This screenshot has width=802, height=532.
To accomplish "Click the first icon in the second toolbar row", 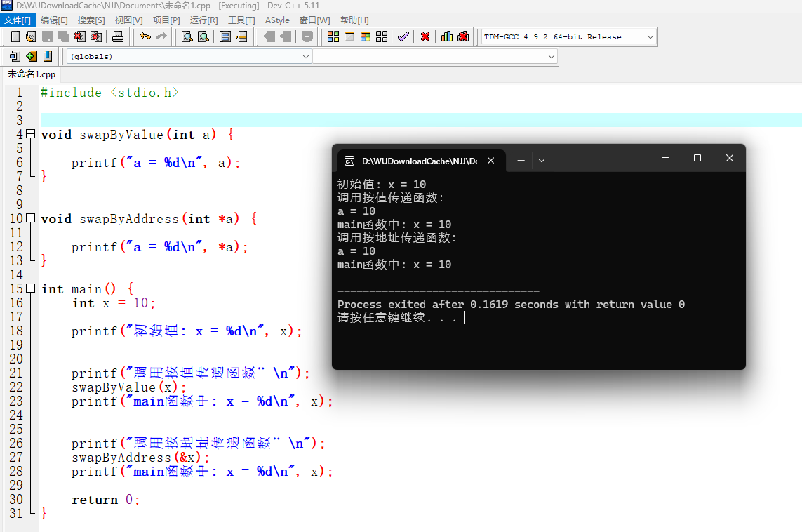I will coord(15,56).
